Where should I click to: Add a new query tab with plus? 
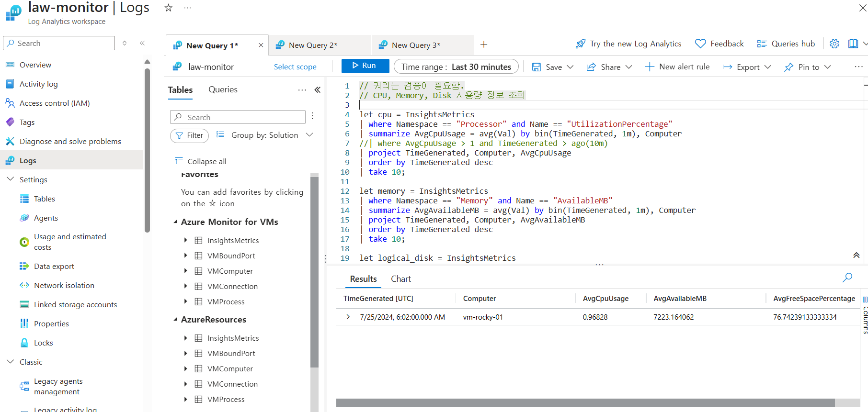(x=484, y=45)
